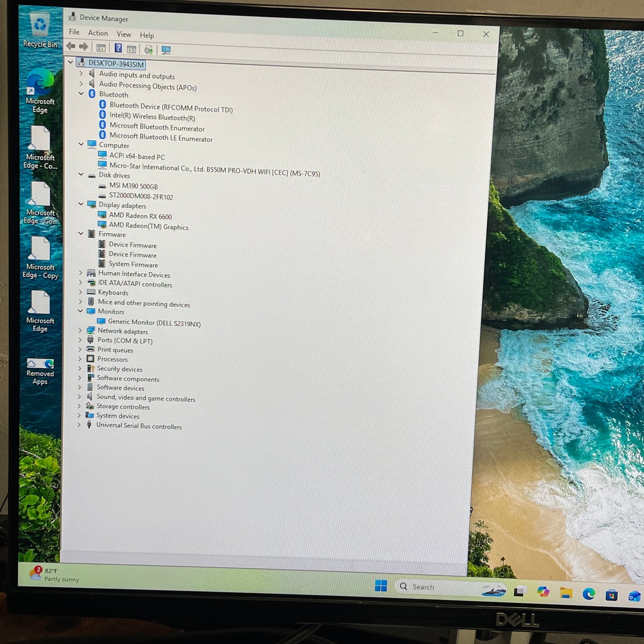Image resolution: width=644 pixels, height=644 pixels.
Task: Collapse the Computer category
Action: 81,144
